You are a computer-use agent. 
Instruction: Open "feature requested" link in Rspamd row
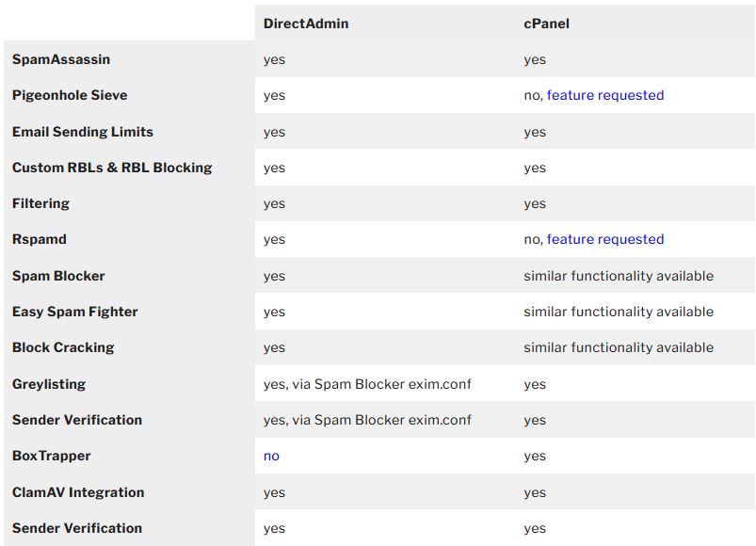[604, 239]
